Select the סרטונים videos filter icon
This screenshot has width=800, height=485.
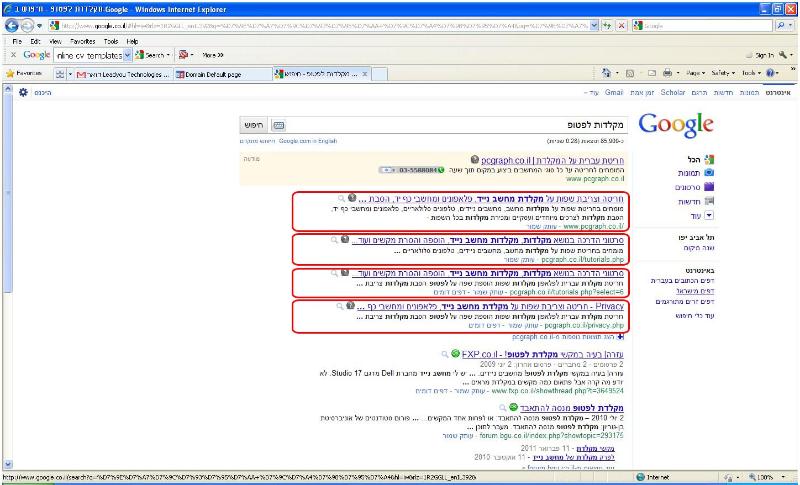point(709,187)
